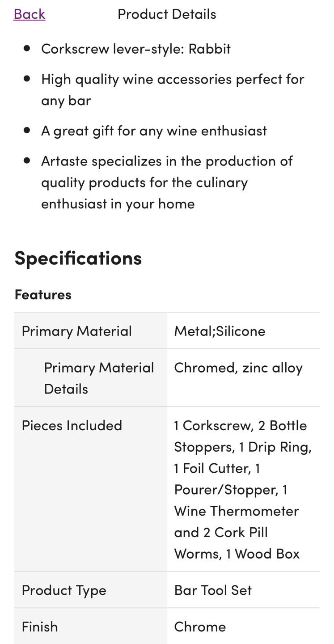Tap the Product Details page title
The height and width of the screenshot is (644, 334).
pos(167,14)
